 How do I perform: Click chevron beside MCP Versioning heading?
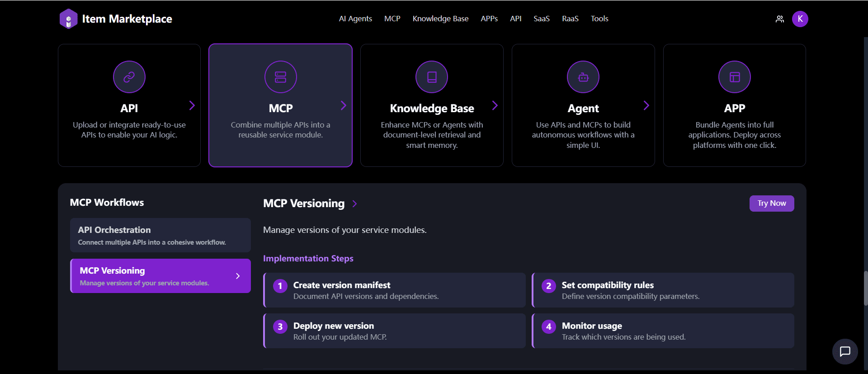(355, 204)
